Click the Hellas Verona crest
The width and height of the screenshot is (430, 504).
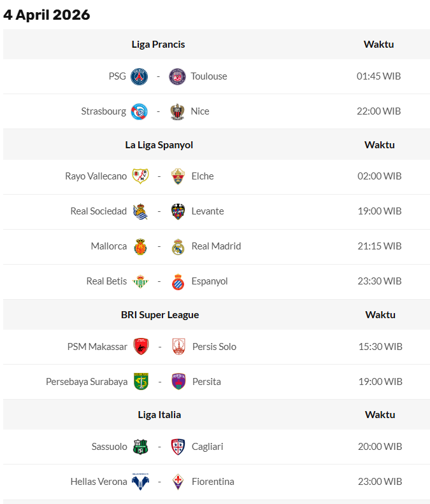[x=140, y=482]
